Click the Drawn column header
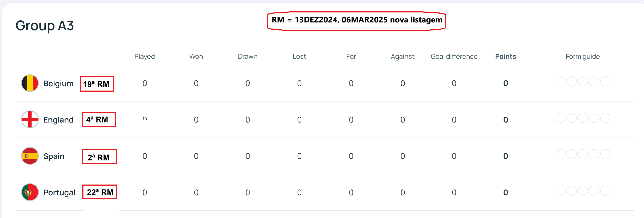Viewport: 644px width, 218px height. [x=248, y=56]
